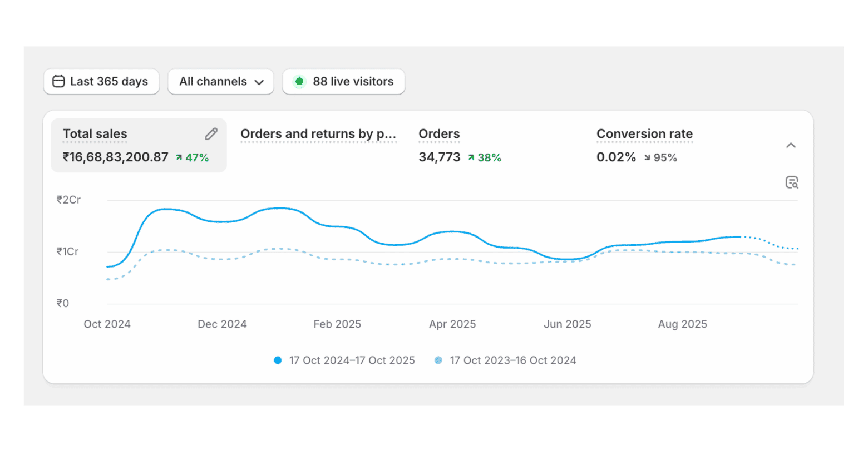
Task: Open the chart inspector magnifier icon
Action: coord(792,182)
